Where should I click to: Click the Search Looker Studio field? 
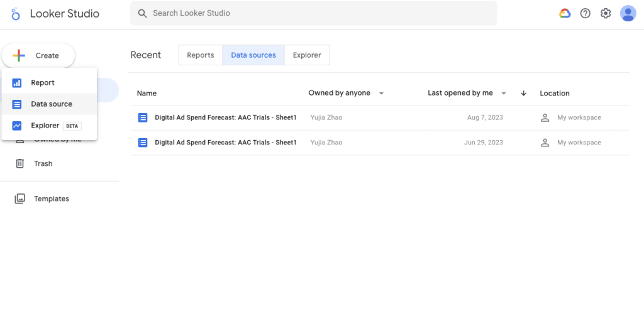coord(313,13)
